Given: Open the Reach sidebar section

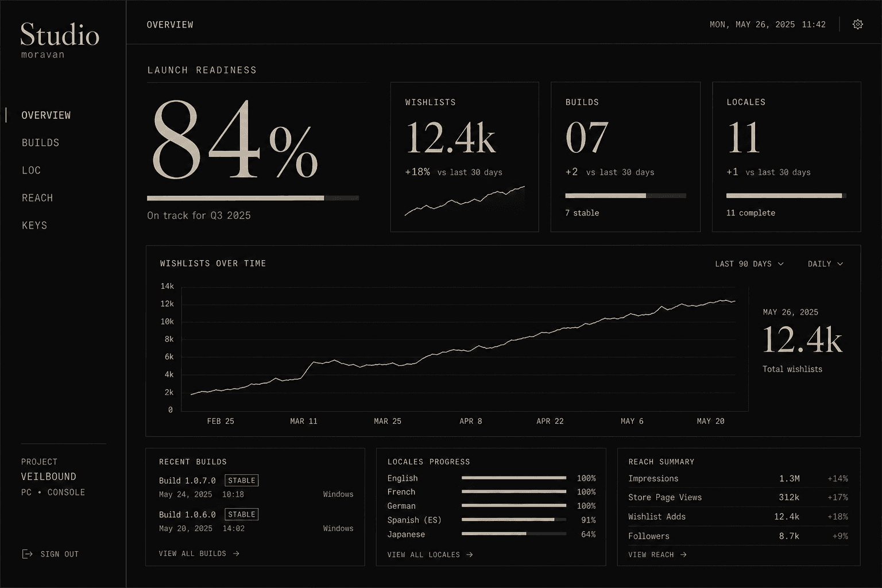Looking at the screenshot, I should (37, 198).
